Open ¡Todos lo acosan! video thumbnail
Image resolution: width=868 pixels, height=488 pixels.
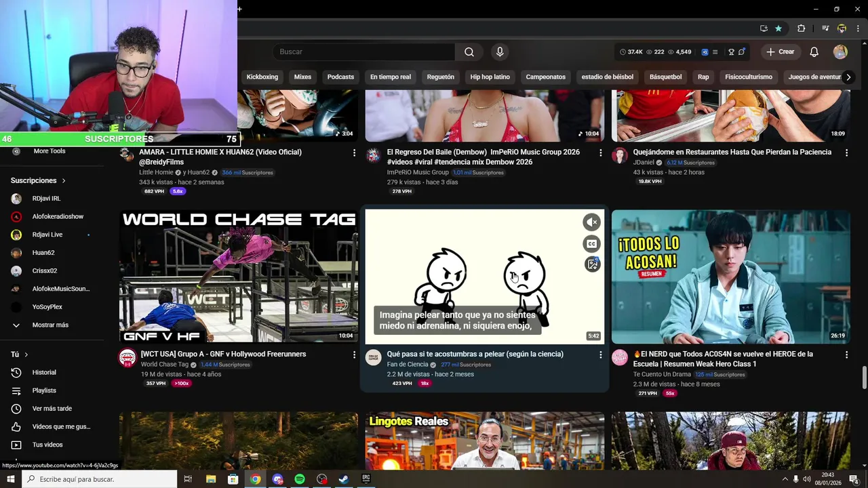click(731, 277)
